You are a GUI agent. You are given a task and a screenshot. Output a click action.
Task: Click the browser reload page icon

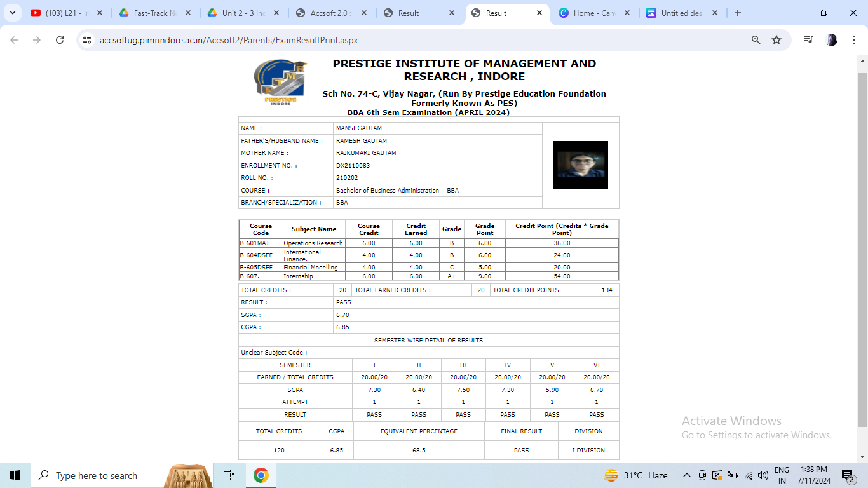point(60,40)
